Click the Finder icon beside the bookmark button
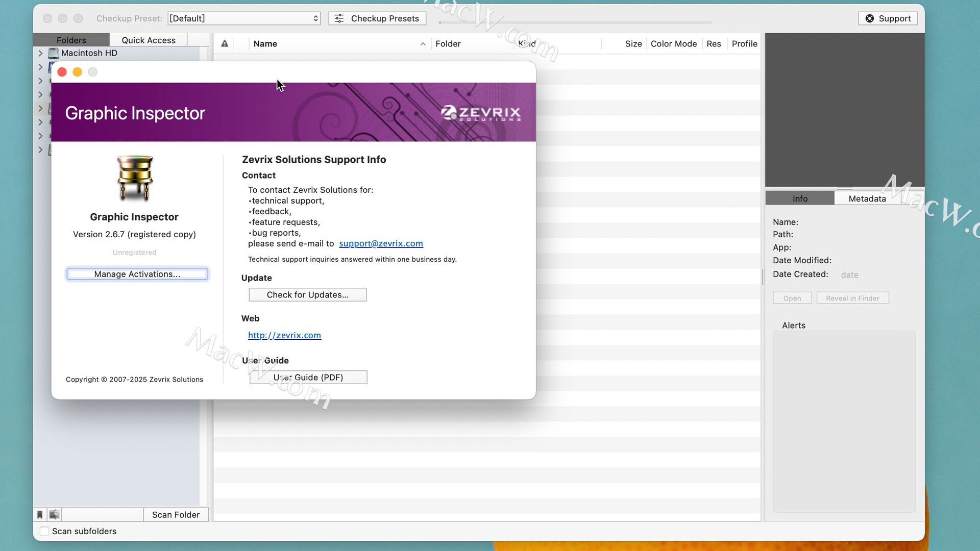 pos(54,515)
